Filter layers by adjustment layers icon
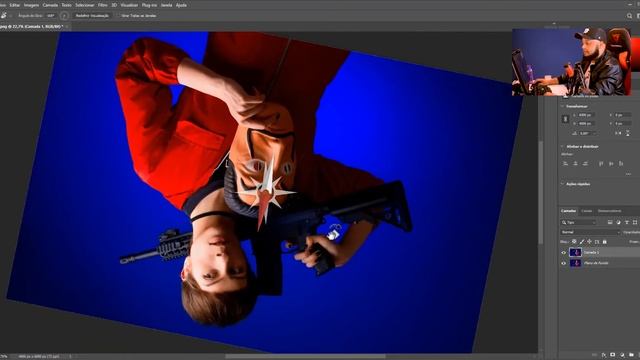This screenshot has height=360, width=640. [x=618, y=222]
